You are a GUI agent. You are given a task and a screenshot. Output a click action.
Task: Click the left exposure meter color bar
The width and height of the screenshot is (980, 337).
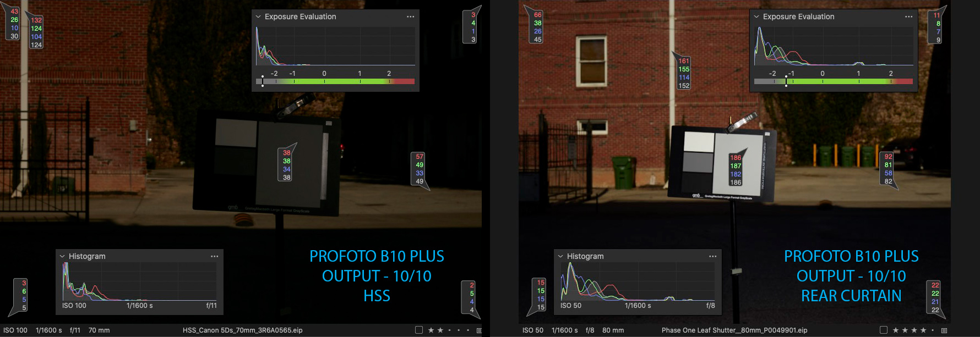(x=335, y=81)
